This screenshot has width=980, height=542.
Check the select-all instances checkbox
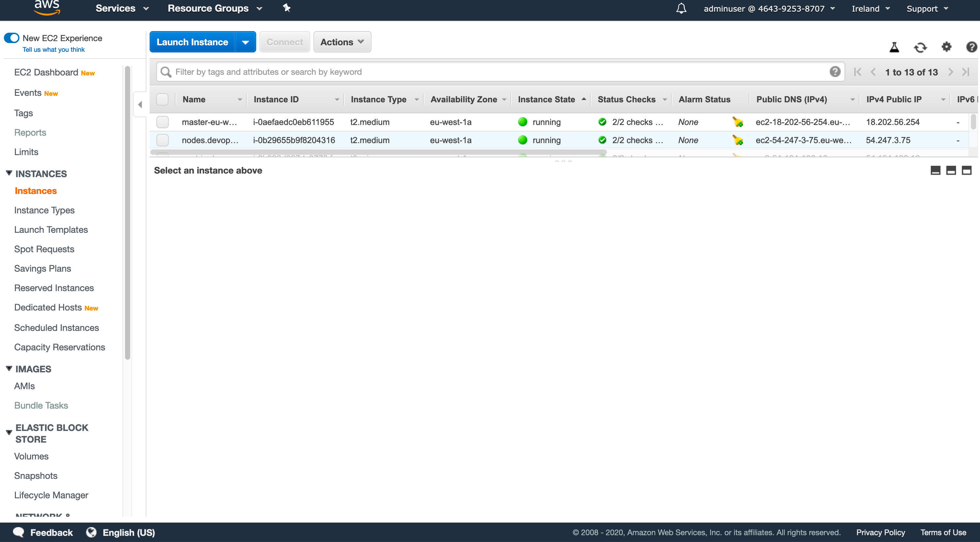pyautogui.click(x=162, y=99)
